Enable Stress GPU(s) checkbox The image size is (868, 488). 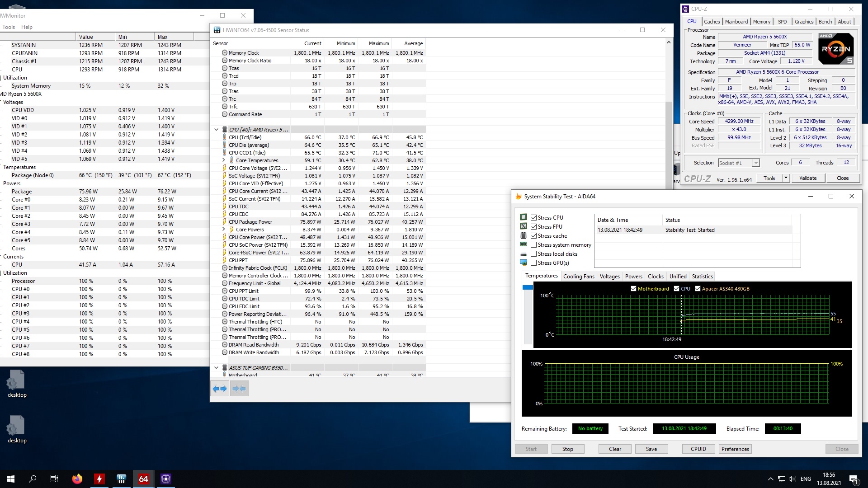pyautogui.click(x=534, y=263)
